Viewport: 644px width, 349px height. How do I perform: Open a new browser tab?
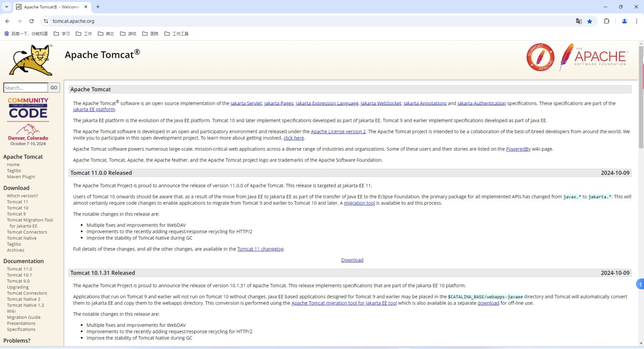click(x=98, y=7)
